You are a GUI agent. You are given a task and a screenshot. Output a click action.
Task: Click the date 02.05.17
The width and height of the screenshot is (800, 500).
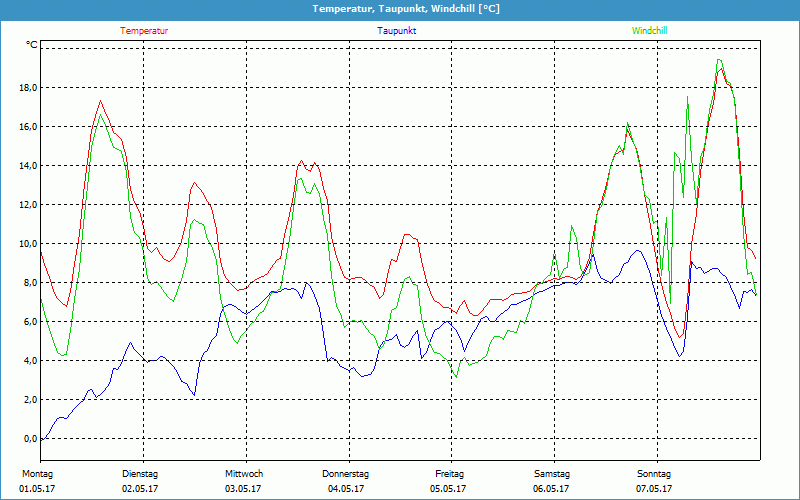[x=140, y=489]
